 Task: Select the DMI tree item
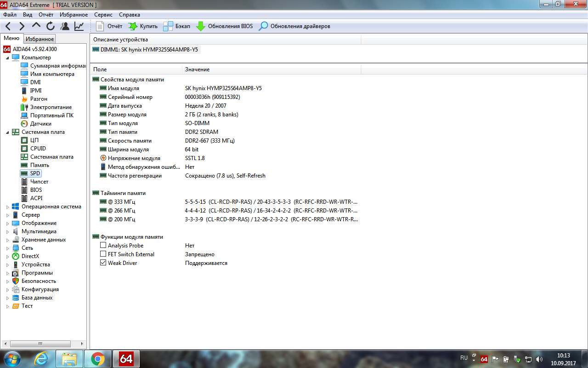[x=31, y=82]
